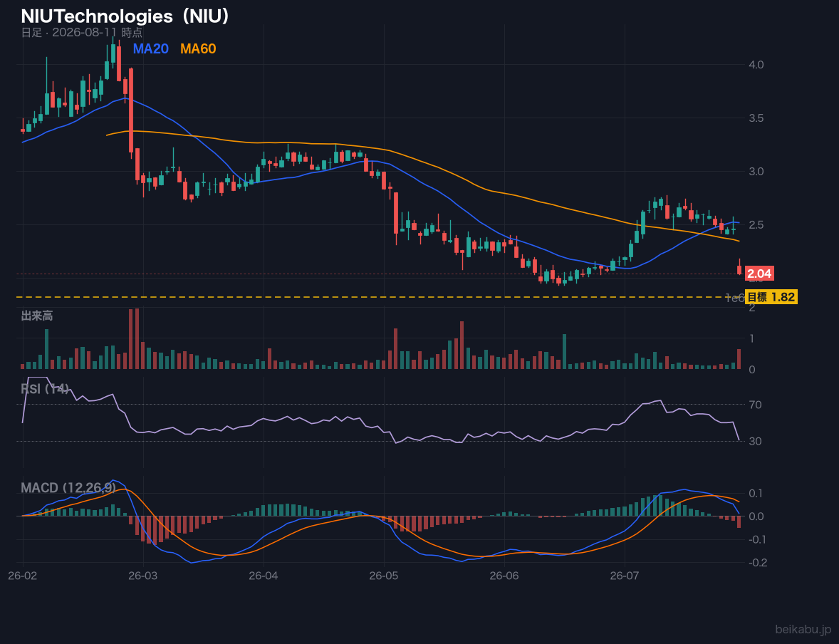
Task: Click the 26-06 date axis label
Action: tap(504, 576)
